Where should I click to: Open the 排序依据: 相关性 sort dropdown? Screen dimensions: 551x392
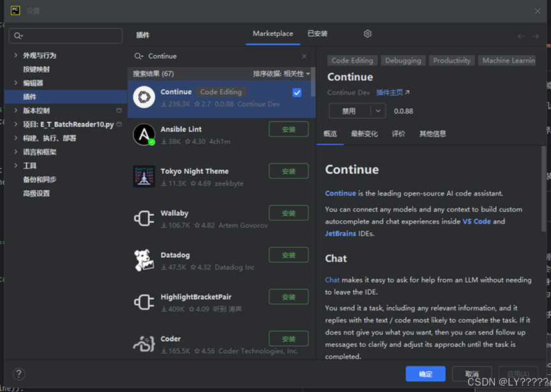(x=282, y=74)
